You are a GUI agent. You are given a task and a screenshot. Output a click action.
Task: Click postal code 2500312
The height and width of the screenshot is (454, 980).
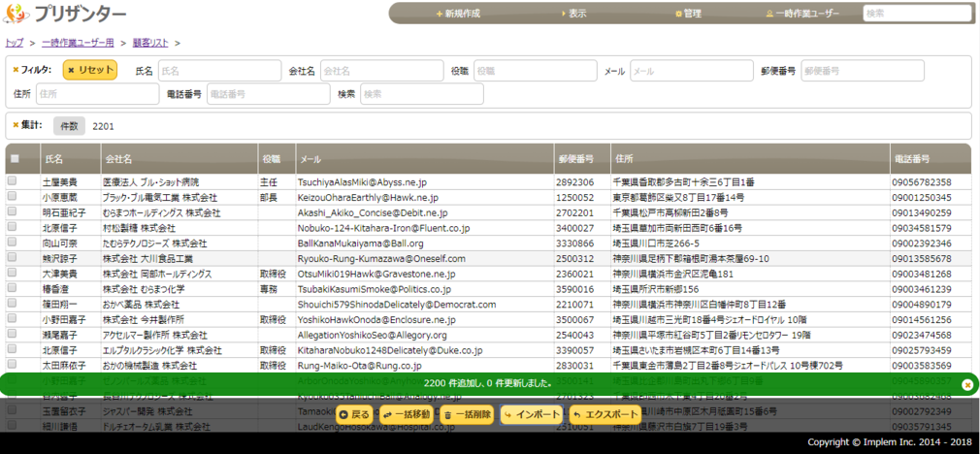point(575,259)
